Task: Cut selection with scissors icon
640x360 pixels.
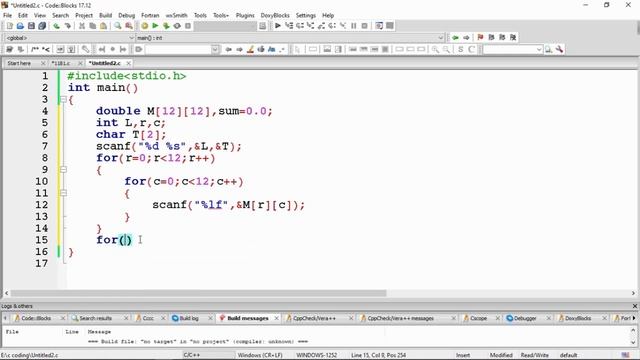Action: point(82,26)
